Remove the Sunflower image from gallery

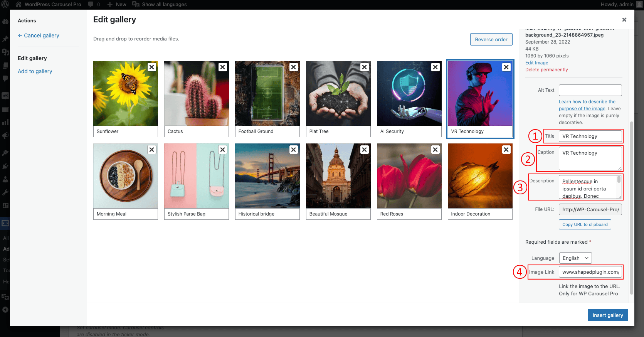pos(152,67)
